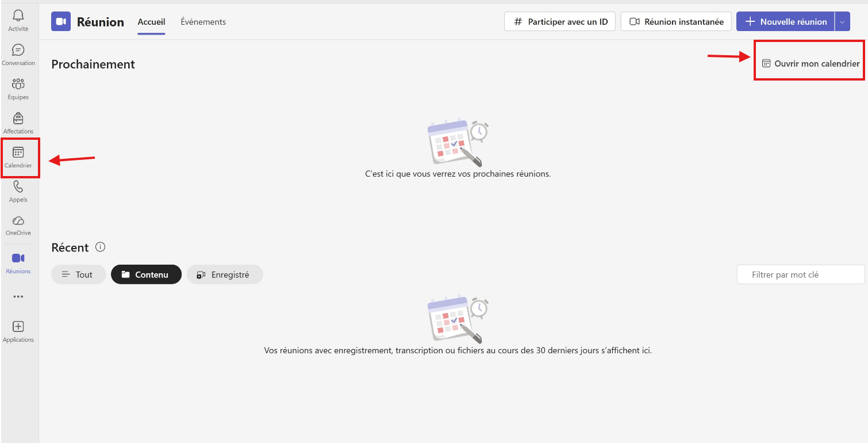Open Appels phone icon
Image resolution: width=868 pixels, height=443 pixels.
coord(18,191)
